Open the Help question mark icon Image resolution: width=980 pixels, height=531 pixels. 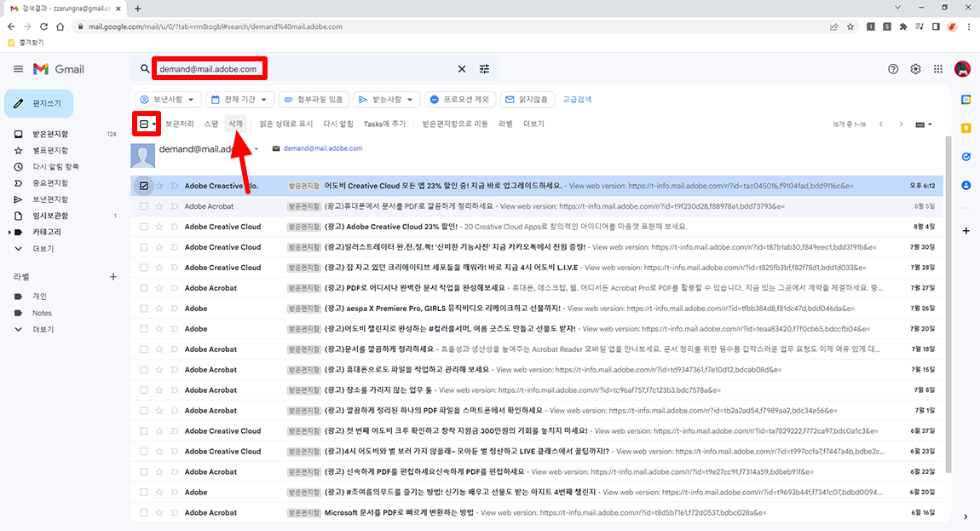(x=893, y=69)
